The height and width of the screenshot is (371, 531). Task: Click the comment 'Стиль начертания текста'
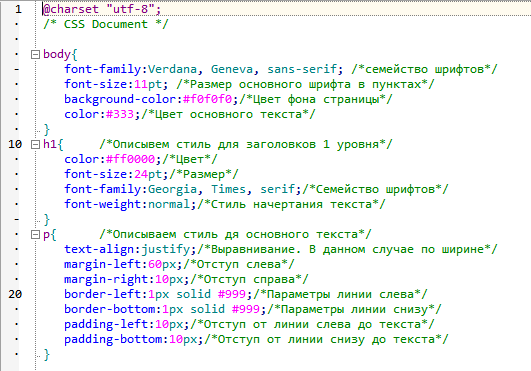tap(291, 204)
